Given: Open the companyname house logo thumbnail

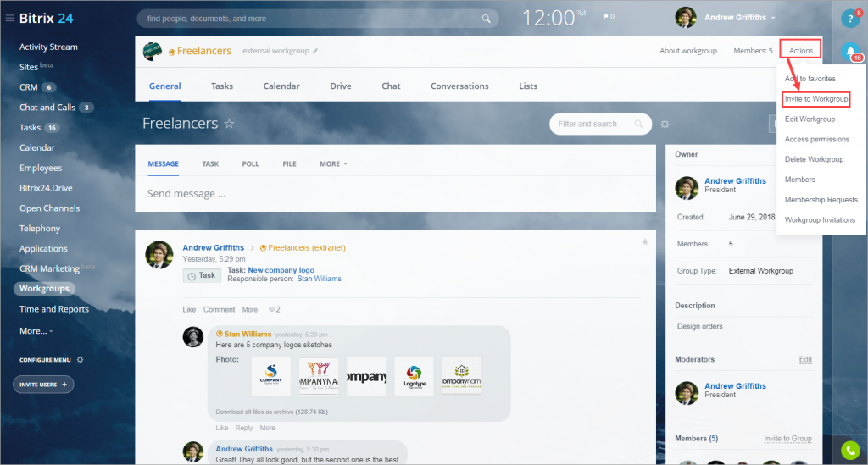Looking at the screenshot, I should 462,376.
